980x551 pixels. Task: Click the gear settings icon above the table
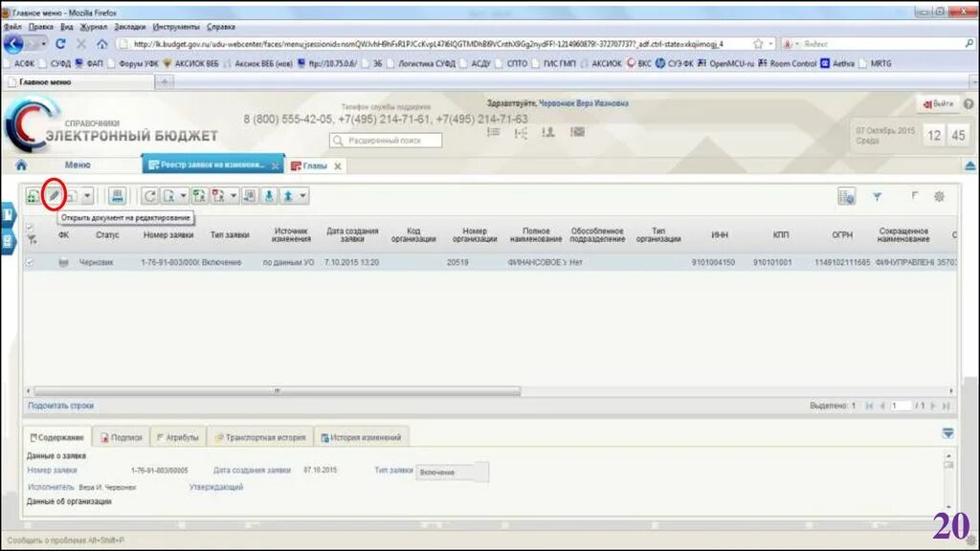tap(939, 197)
